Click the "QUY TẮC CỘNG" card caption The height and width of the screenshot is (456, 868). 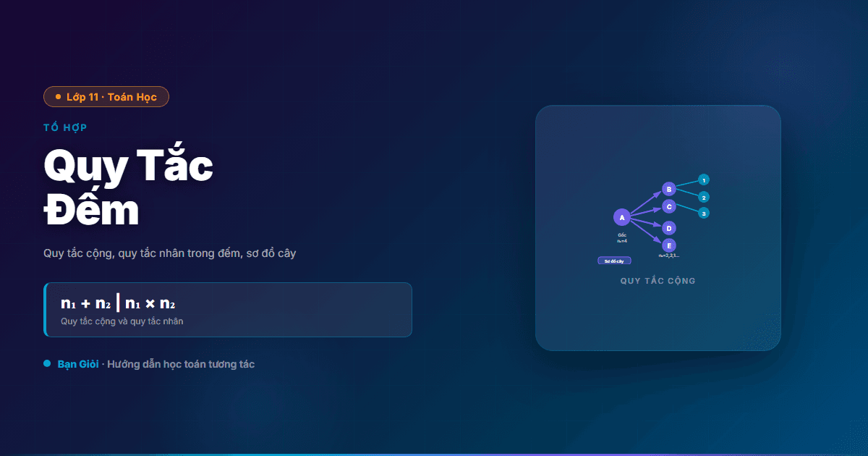click(658, 281)
